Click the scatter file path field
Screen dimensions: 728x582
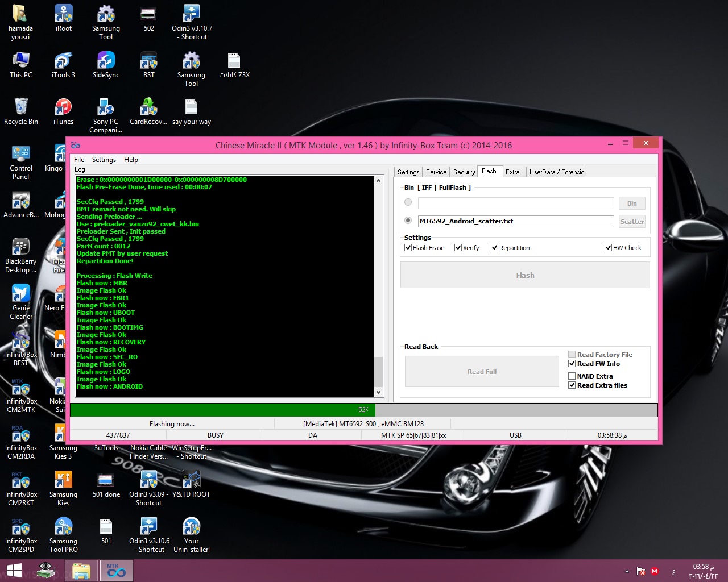click(516, 221)
